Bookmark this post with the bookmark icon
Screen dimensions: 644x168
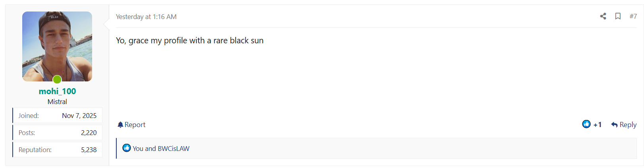[x=618, y=16]
